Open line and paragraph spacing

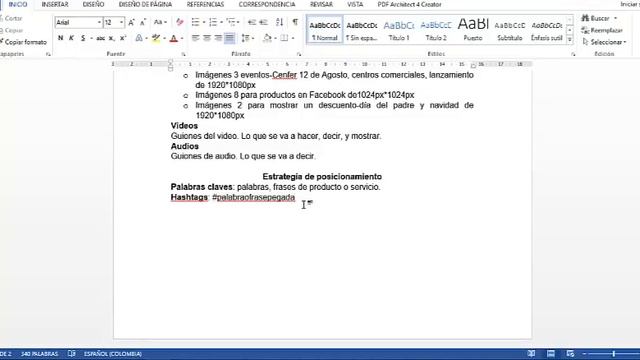pyautogui.click(x=245, y=38)
